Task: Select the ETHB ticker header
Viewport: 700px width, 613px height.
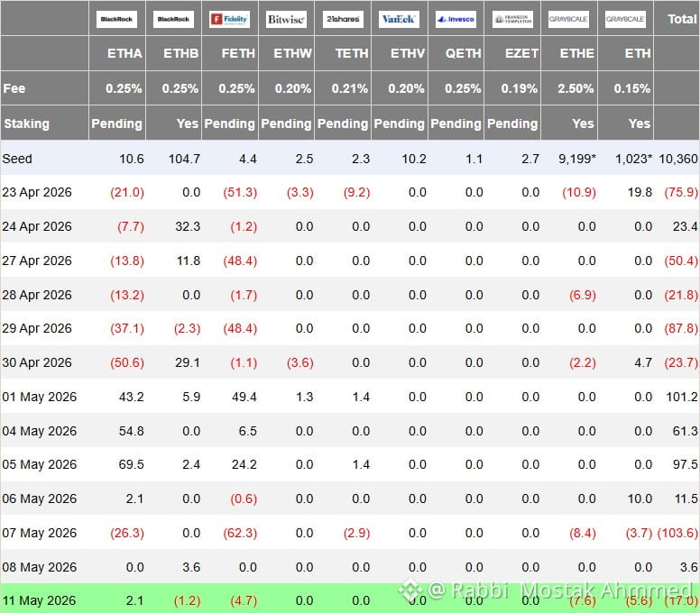Action: [x=180, y=53]
